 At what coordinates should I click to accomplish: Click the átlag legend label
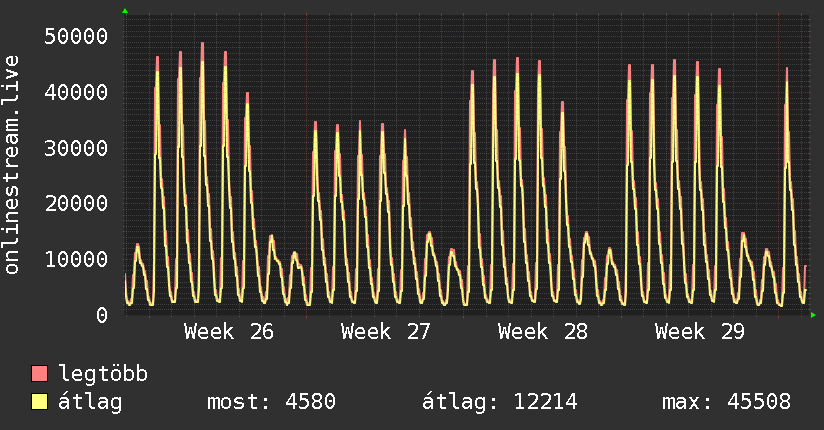[x=90, y=402]
